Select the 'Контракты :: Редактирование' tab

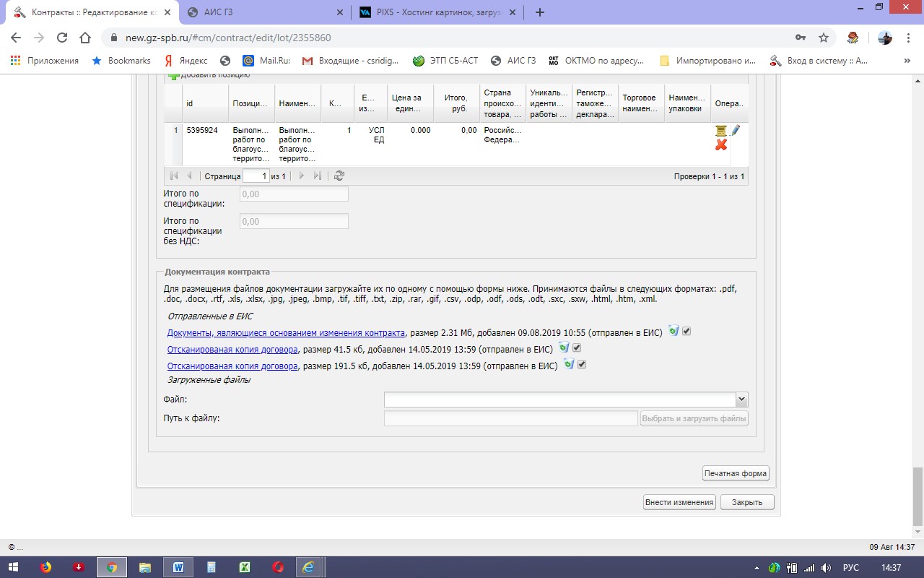click(x=91, y=12)
